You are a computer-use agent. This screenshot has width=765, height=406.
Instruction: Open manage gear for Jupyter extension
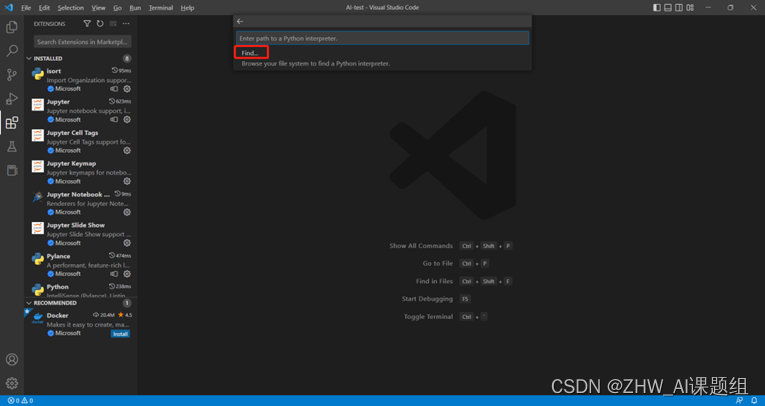pos(127,120)
